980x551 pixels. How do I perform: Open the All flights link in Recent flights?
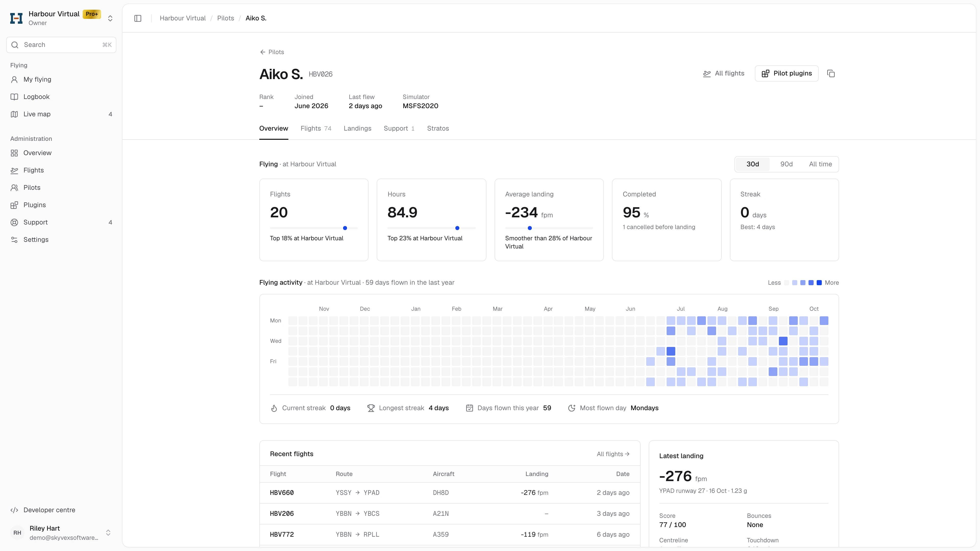613,454
